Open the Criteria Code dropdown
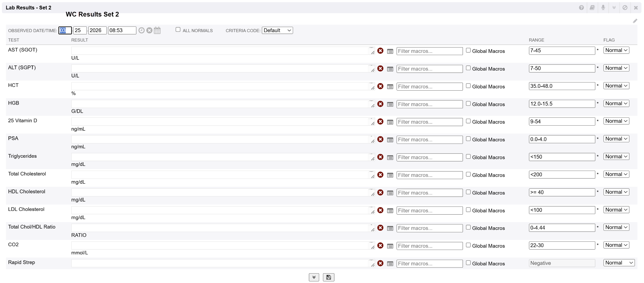Image resolution: width=644 pixels, height=283 pixels. click(277, 31)
